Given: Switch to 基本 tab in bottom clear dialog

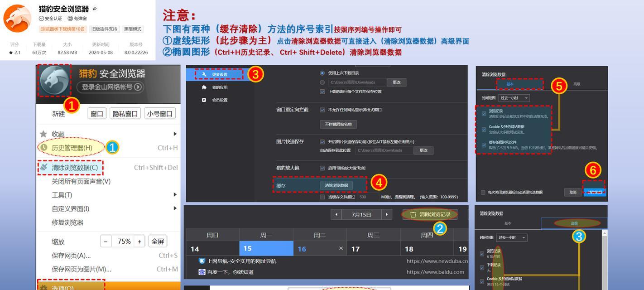Looking at the screenshot, I should [508, 223].
